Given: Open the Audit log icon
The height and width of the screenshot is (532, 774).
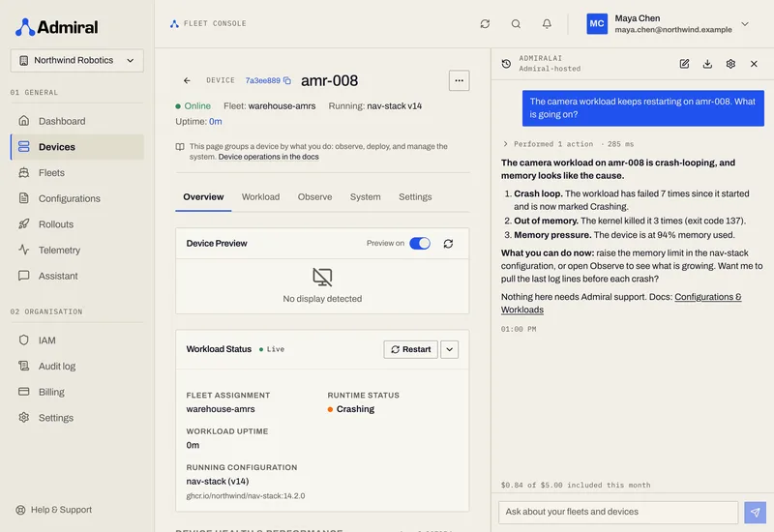Looking at the screenshot, I should (23, 366).
